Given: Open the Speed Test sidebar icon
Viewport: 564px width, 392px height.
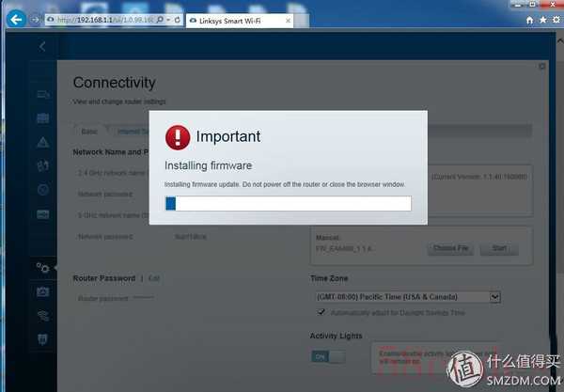Looking at the screenshot, I should click(43, 190).
